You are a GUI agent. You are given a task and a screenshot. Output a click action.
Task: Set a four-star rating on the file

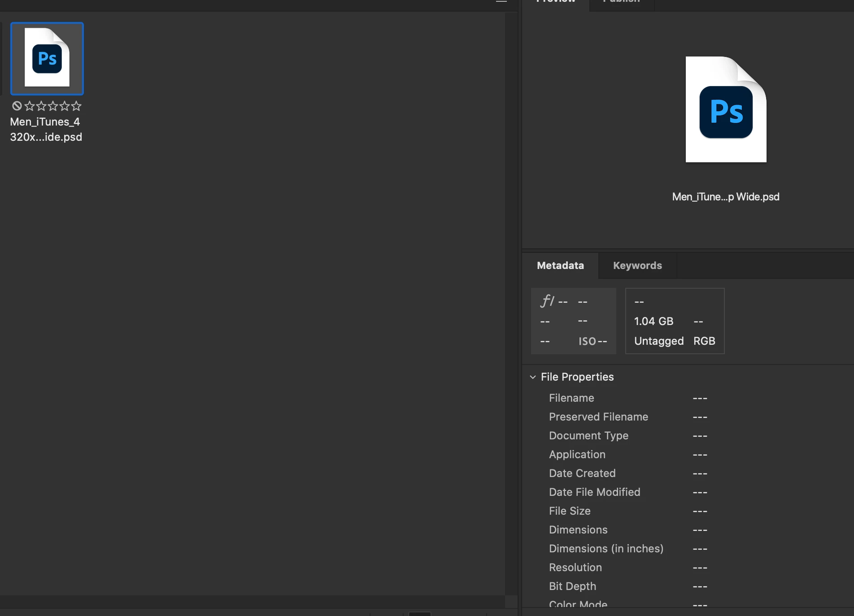pos(65,106)
